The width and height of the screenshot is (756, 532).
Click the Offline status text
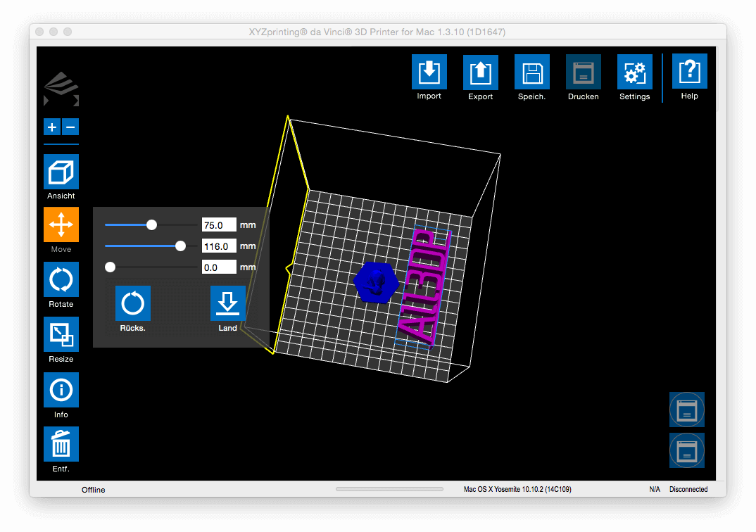93,490
